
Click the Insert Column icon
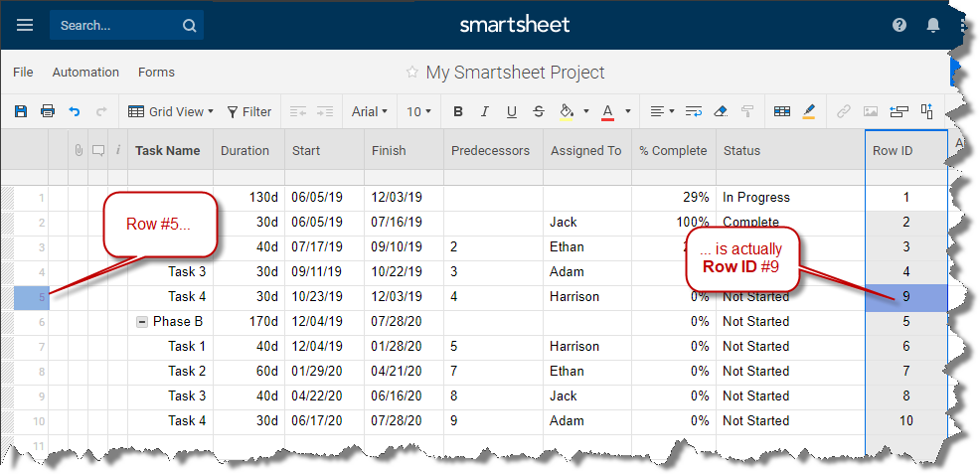tap(927, 111)
